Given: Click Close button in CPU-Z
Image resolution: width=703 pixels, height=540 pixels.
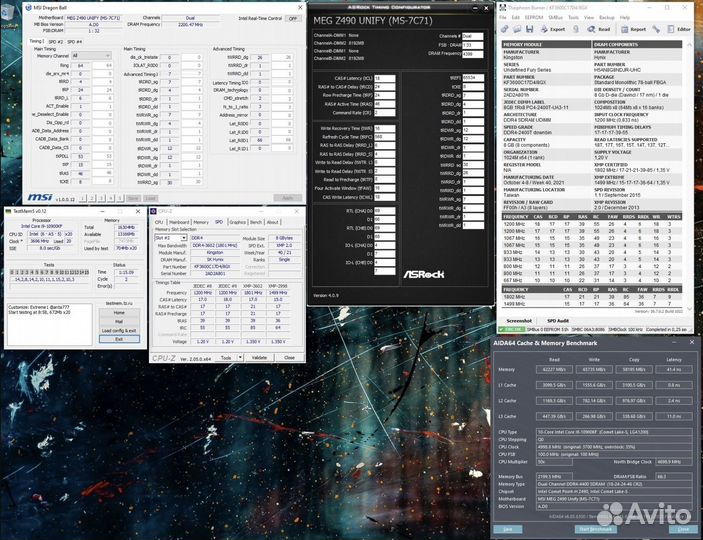Looking at the screenshot, I should (x=289, y=358).
